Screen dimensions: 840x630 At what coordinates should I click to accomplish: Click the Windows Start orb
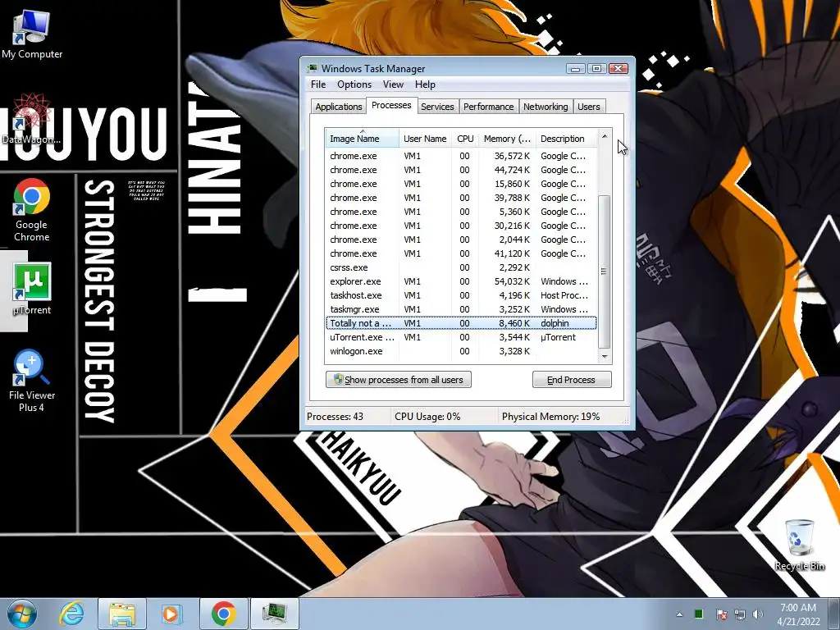tap(22, 614)
